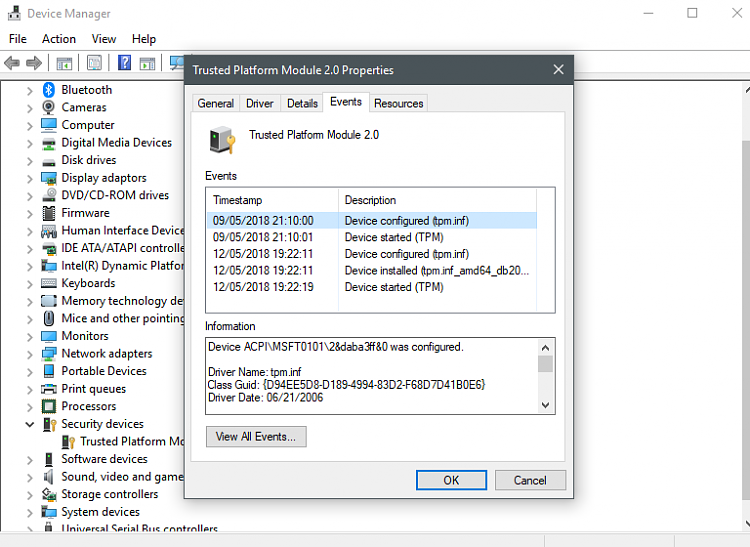Screen dimensions: 750x547
Task: Click the Disk drives category icon
Action: [48, 161]
